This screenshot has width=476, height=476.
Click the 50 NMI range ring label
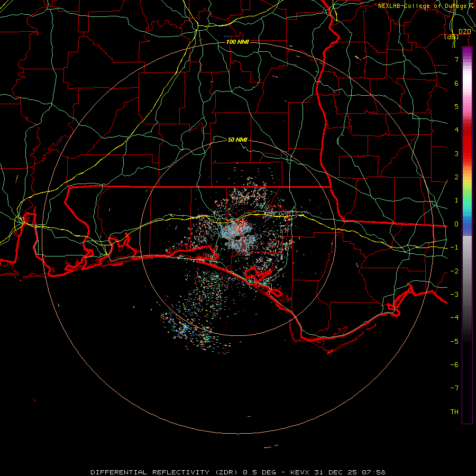237,140
